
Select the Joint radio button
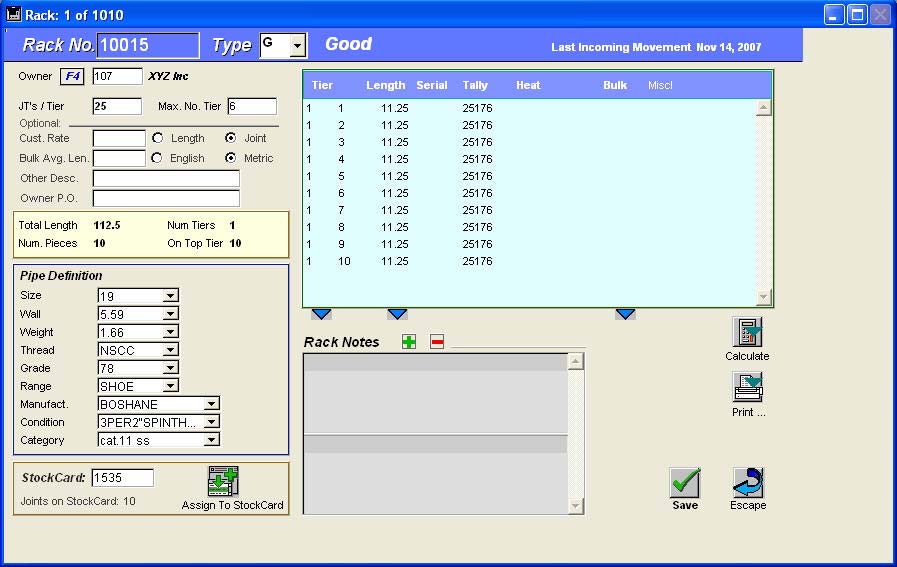click(x=231, y=138)
